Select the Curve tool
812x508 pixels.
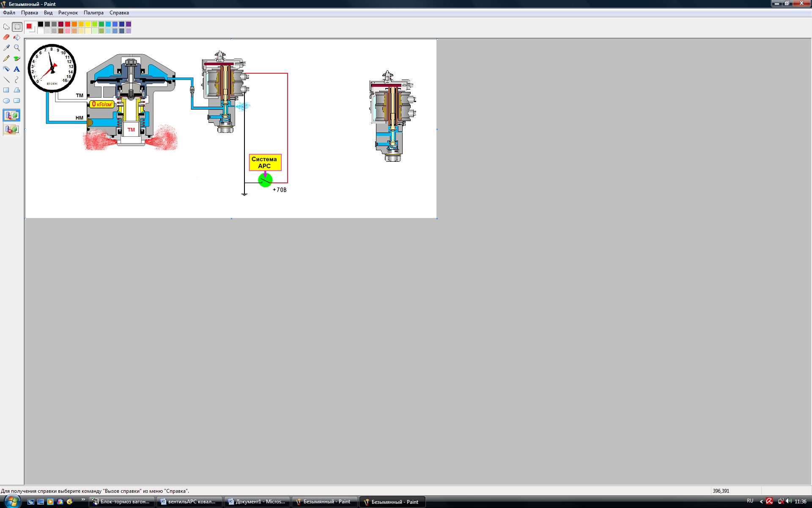click(x=17, y=80)
